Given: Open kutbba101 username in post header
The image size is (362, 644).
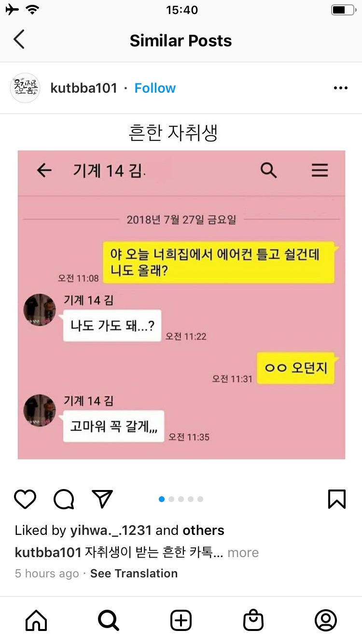Looking at the screenshot, I should coord(84,88).
